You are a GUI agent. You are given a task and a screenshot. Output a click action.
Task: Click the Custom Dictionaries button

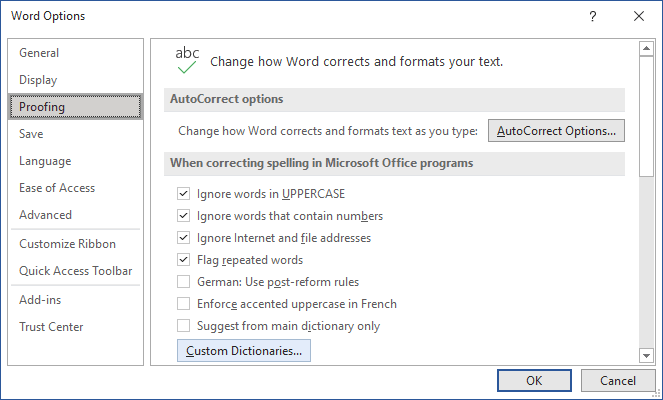point(244,351)
